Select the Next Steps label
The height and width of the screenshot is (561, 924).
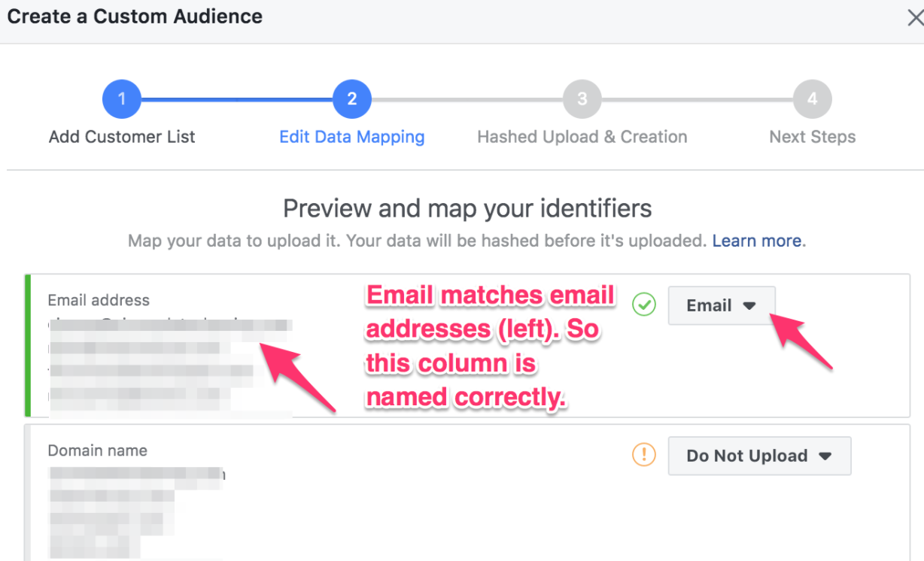[812, 137]
